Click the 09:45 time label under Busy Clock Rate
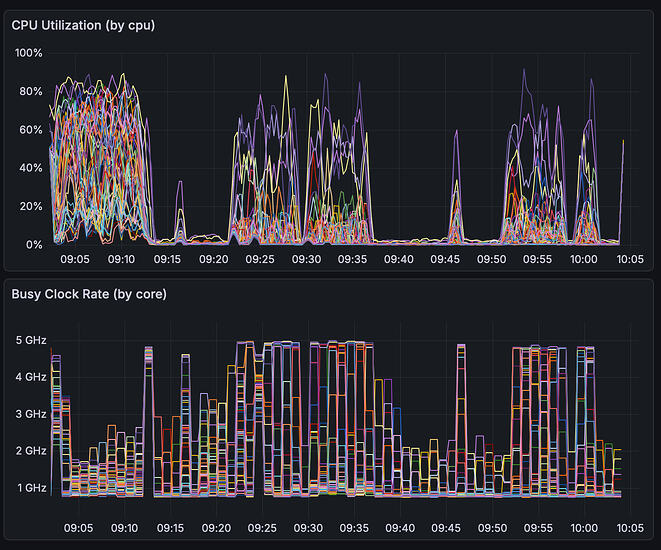Image resolution: width=661 pixels, height=550 pixels. [x=446, y=528]
